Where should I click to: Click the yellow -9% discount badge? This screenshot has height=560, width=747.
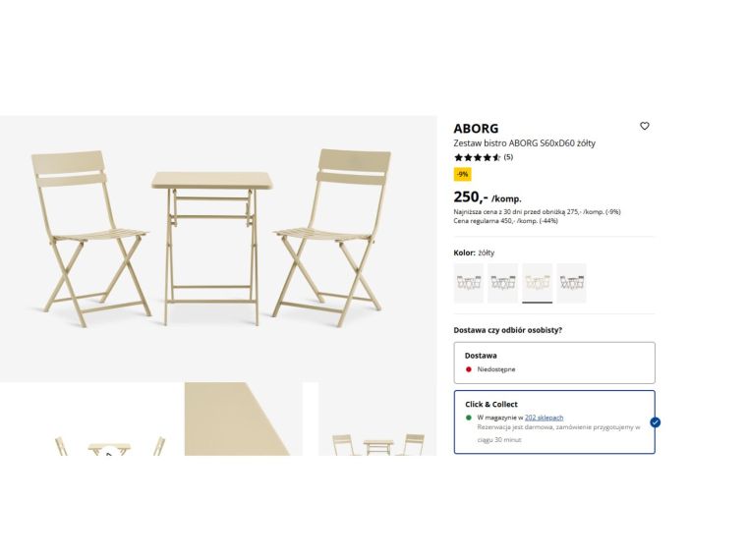pos(463,174)
